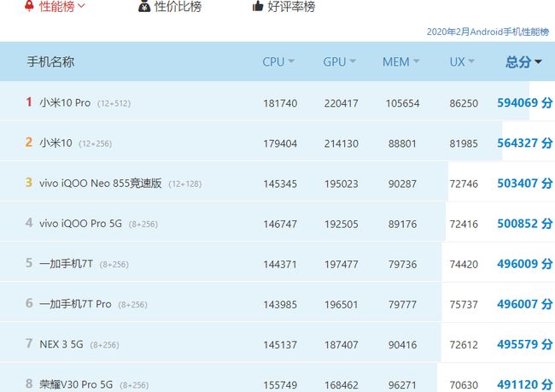Image resolution: width=555 pixels, height=392 pixels.
Task: Click GPU score 214130
Action: pos(342,143)
